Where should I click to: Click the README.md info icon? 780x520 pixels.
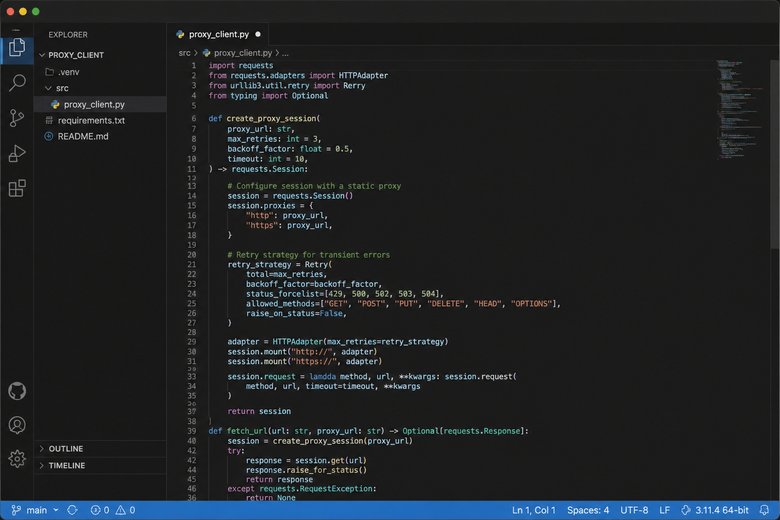(49, 136)
